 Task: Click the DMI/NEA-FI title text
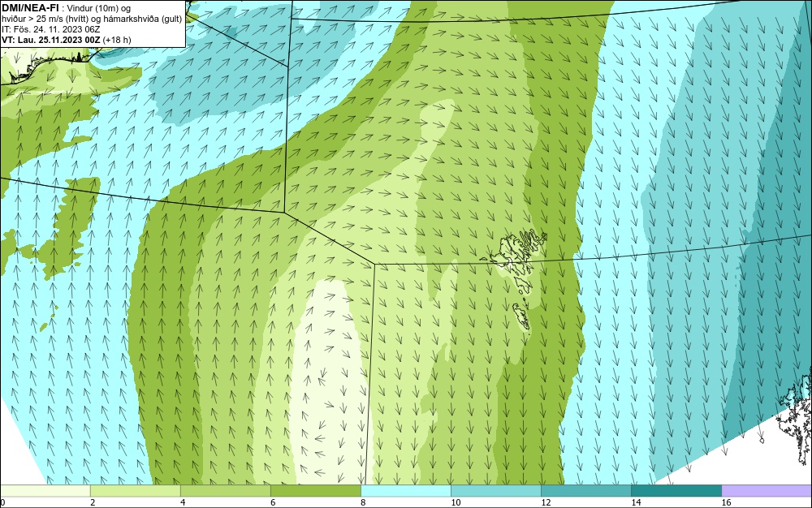[x=30, y=8]
